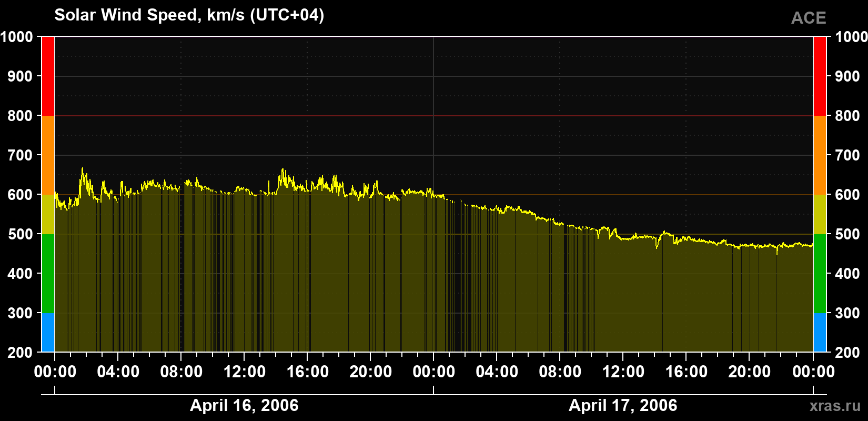
Task: Click the 1000 value on left axis
Action: [17, 37]
